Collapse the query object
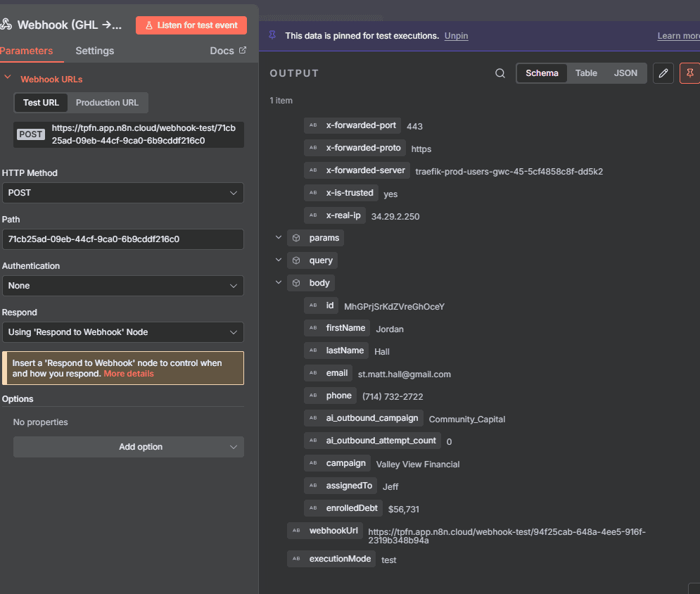This screenshot has width=700, height=594. coord(279,260)
